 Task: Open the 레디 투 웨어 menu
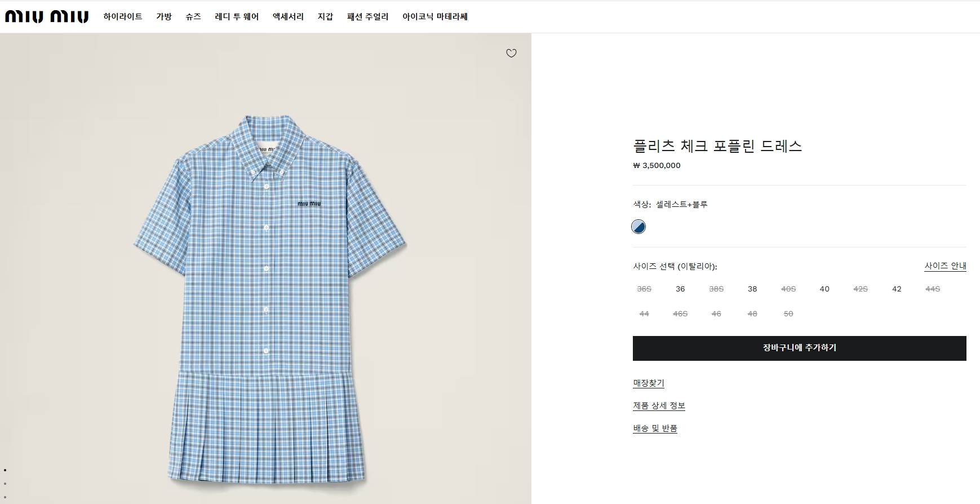click(x=237, y=17)
